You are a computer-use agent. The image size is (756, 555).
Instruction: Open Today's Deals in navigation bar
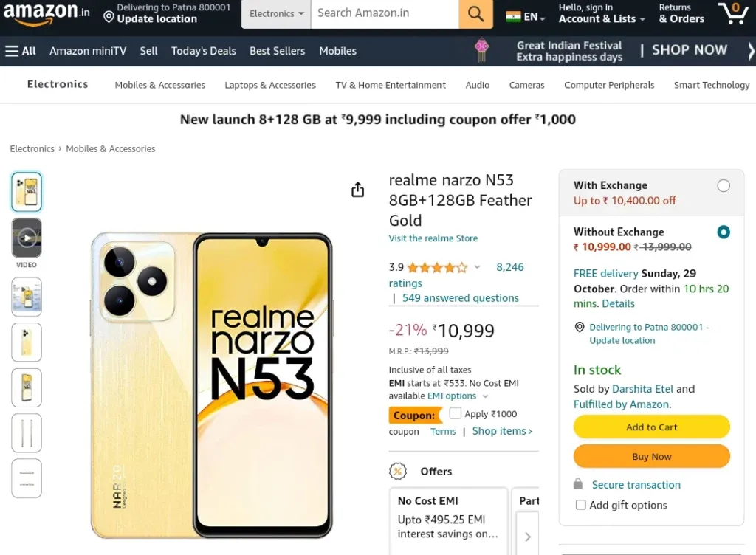[204, 51]
